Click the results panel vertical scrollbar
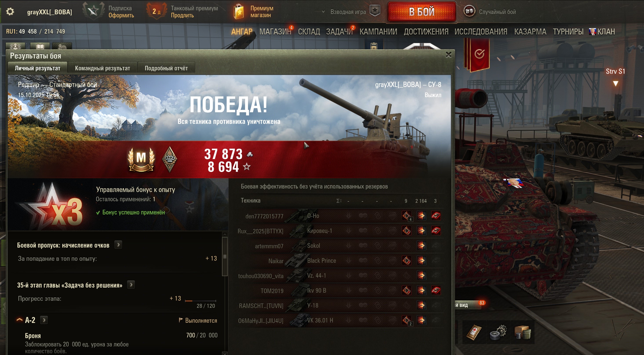This screenshot has width=644, height=355. pyautogui.click(x=225, y=257)
